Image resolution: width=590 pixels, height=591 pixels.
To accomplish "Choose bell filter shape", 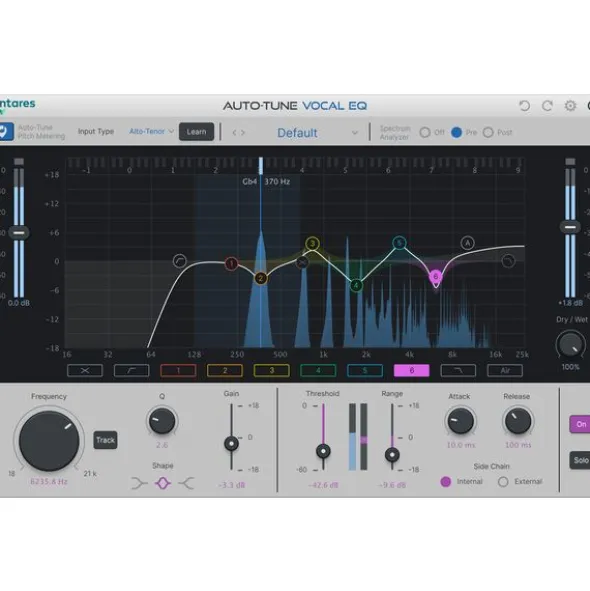I will (x=163, y=483).
